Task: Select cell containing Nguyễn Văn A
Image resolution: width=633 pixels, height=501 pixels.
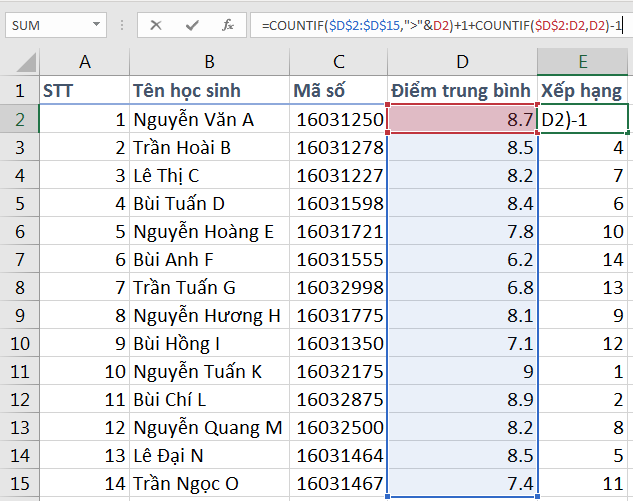Action: coord(209,120)
